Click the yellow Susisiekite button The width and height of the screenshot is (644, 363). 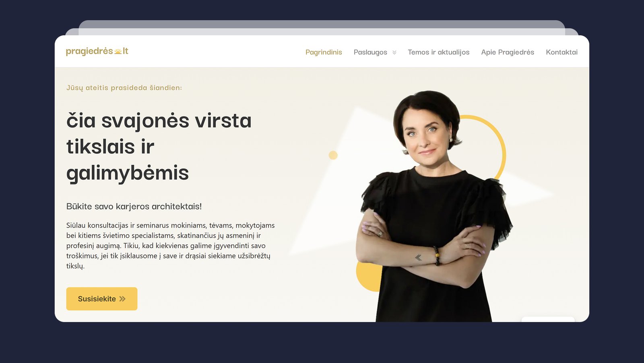[102, 299]
